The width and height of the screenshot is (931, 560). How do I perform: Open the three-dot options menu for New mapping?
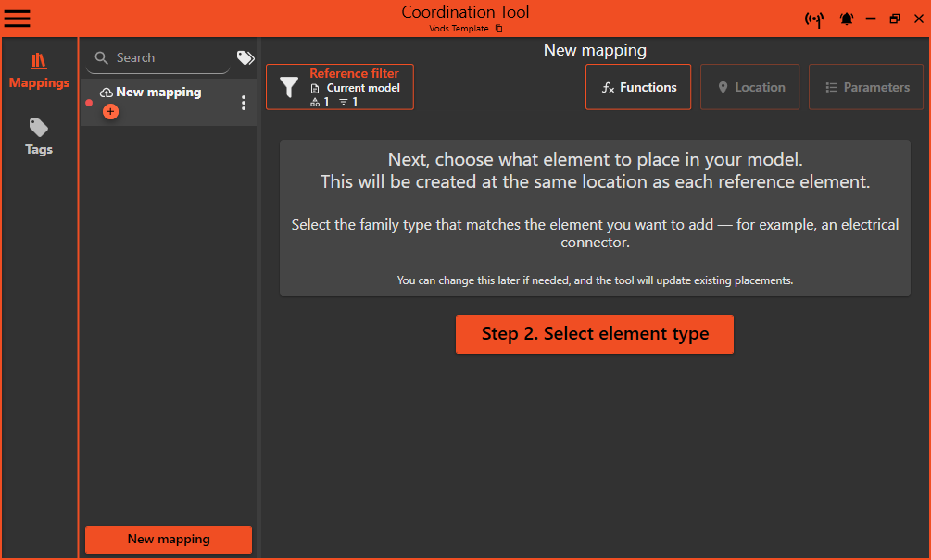coord(244,103)
